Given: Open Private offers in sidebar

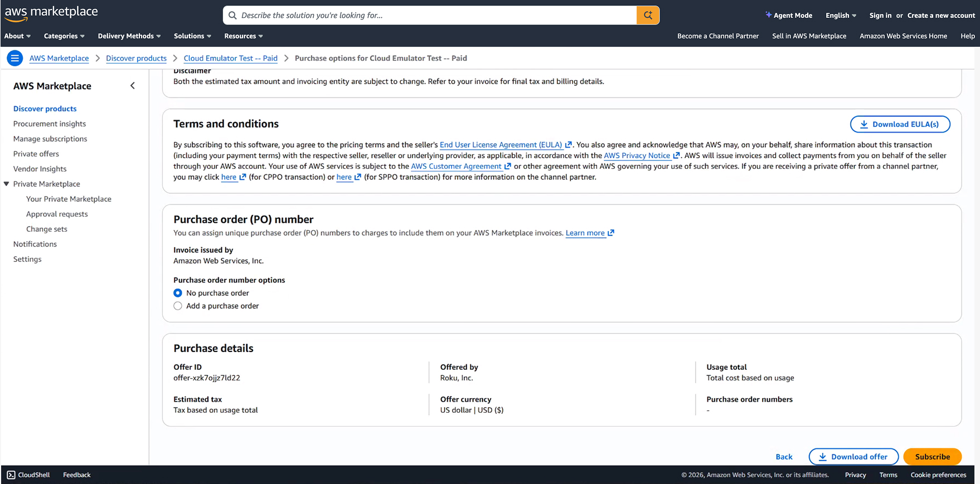Looking at the screenshot, I should point(36,154).
